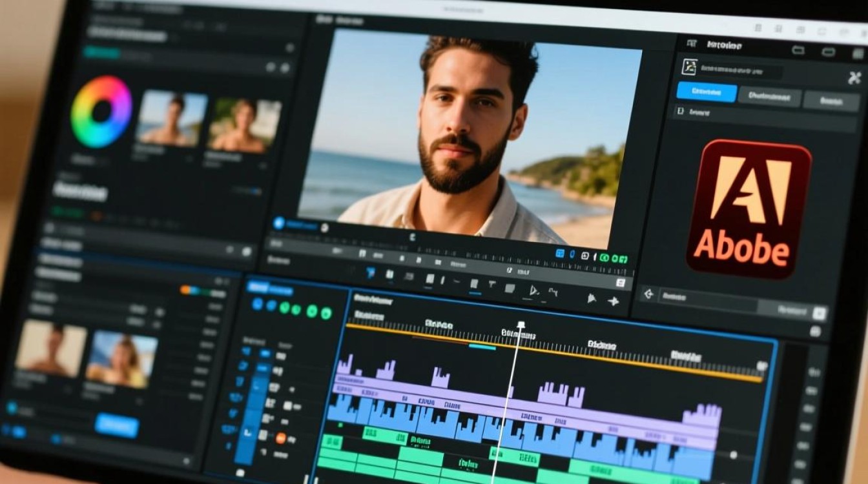
Task: Select the blue highlighted tab in the right panel
Action: [707, 92]
